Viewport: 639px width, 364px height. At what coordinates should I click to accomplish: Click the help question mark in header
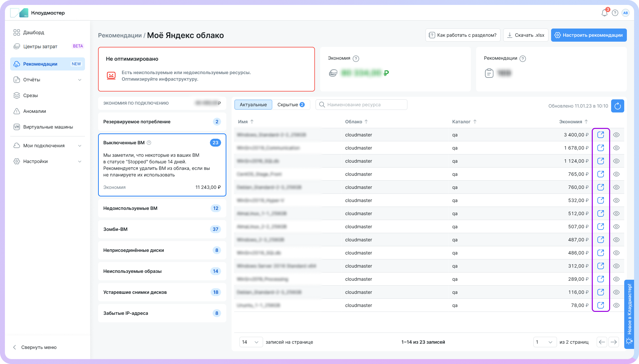point(615,13)
